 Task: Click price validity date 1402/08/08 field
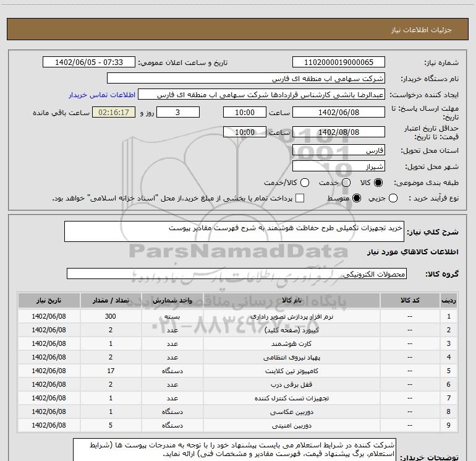click(x=339, y=132)
